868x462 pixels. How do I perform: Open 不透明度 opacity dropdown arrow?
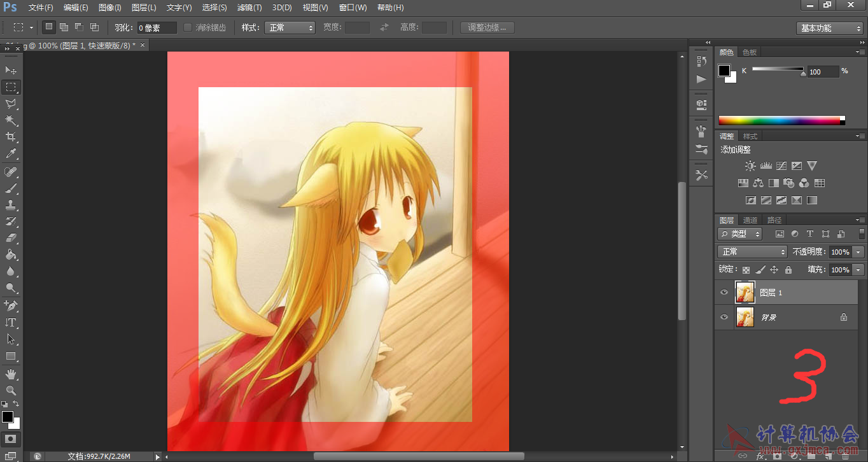(858, 252)
